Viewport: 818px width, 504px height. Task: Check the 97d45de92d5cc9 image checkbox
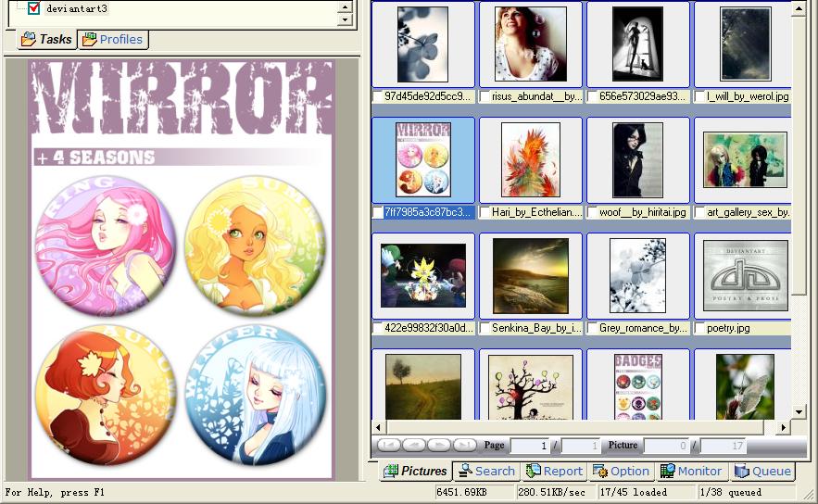[x=378, y=96]
